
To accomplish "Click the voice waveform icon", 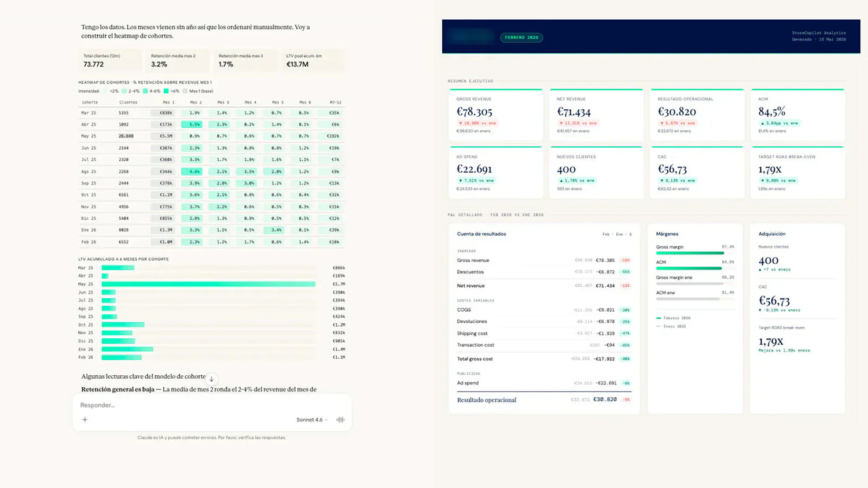I will click(340, 420).
